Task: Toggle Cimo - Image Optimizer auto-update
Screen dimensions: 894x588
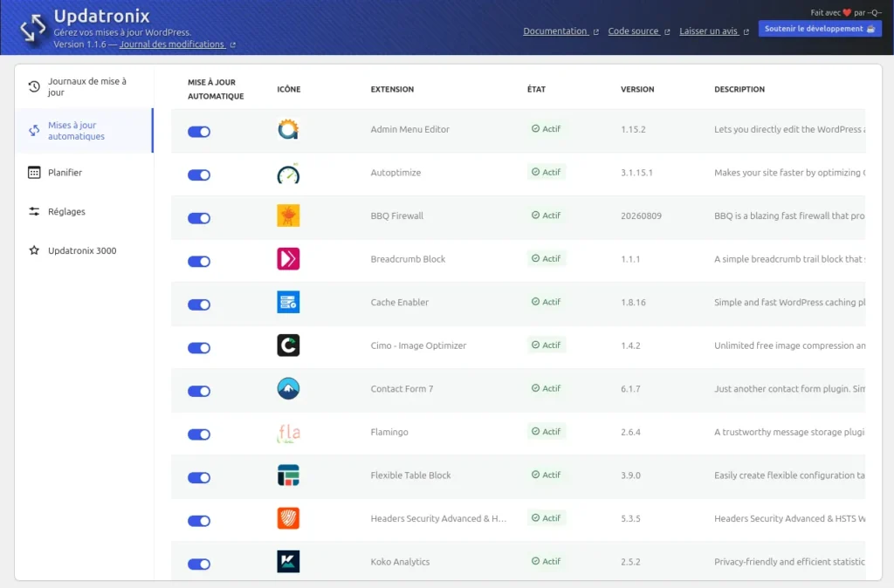Action: pos(199,348)
